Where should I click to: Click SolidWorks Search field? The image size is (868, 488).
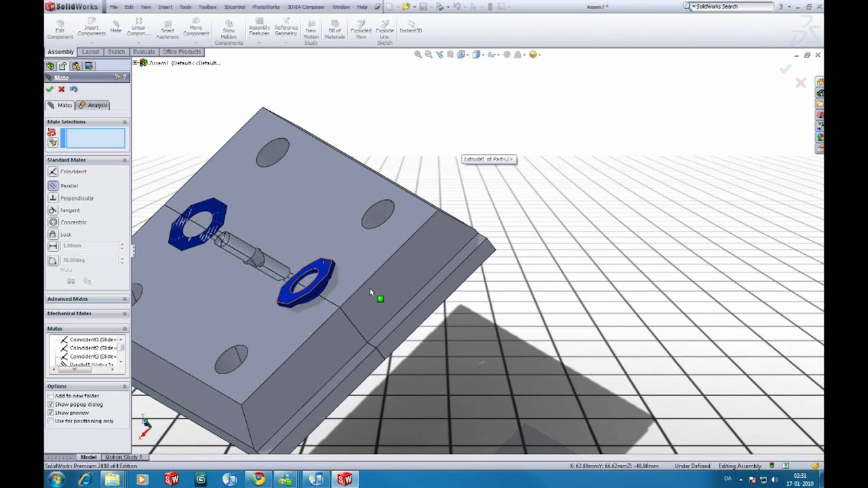coord(729,7)
